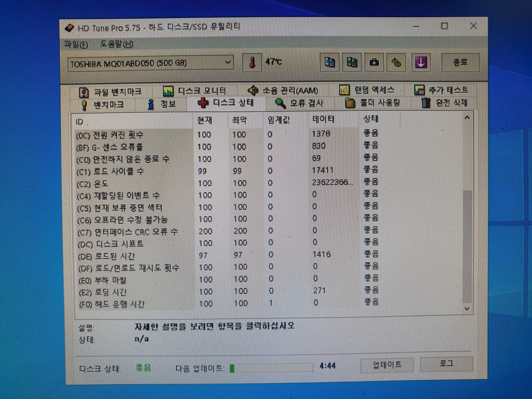Click the 상태 column header
The width and height of the screenshot is (532, 399).
371,119
